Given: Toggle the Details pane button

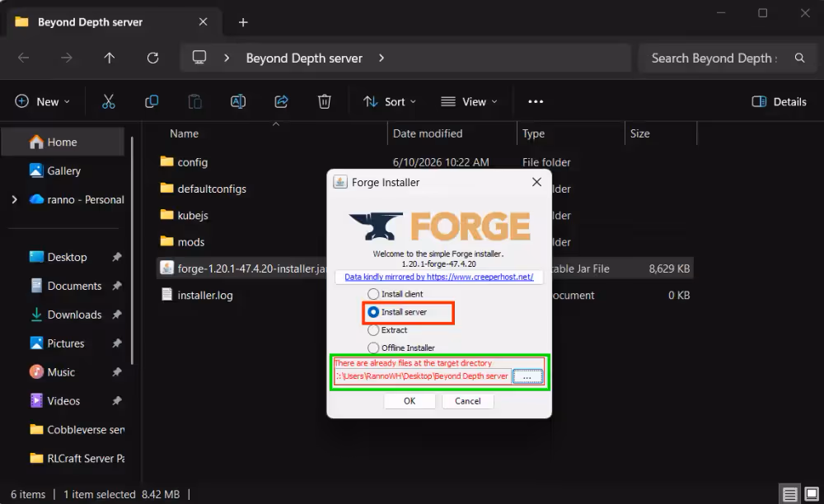Looking at the screenshot, I should pyautogui.click(x=779, y=101).
